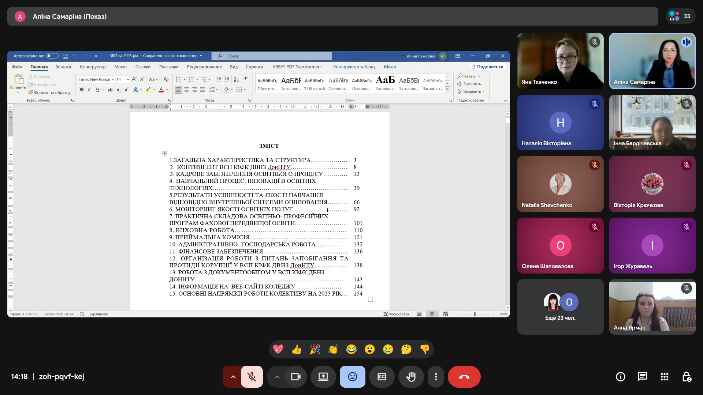Screen dimensions: 703x395
Task: Select Олена Шаповалова participant tile
Action: (560, 246)
